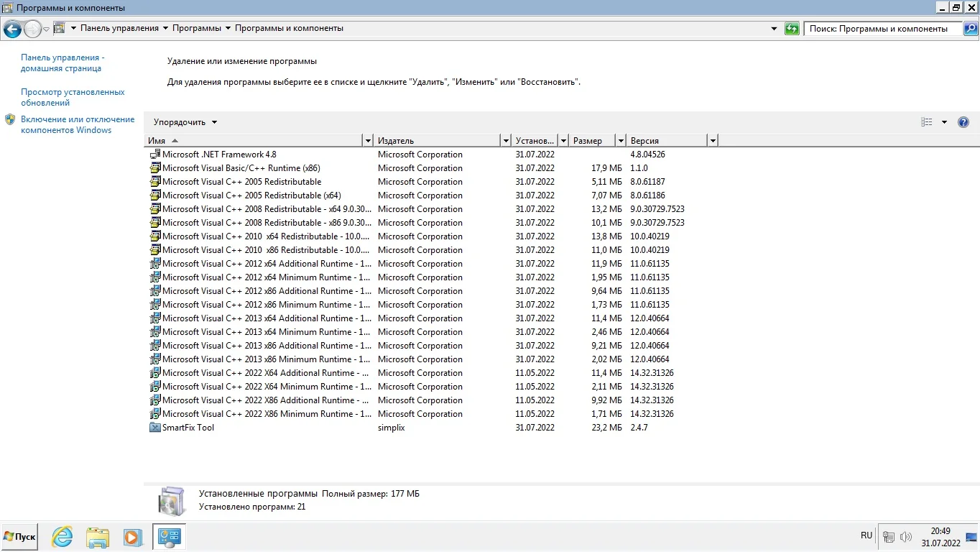
Task: Refresh the address bar with the green arrows button
Action: [x=792, y=29]
